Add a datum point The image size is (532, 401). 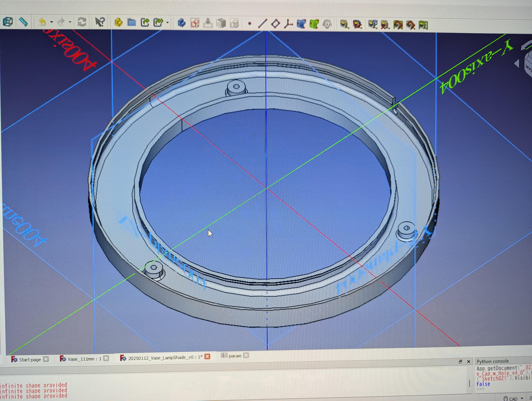pos(250,24)
